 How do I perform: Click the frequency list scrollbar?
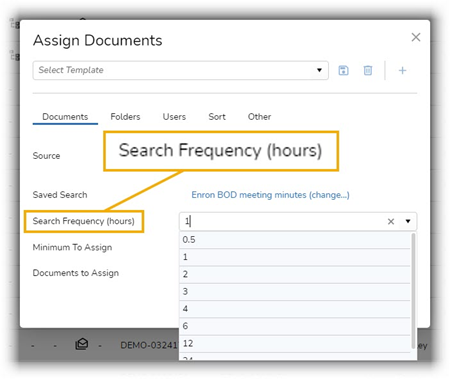414,291
